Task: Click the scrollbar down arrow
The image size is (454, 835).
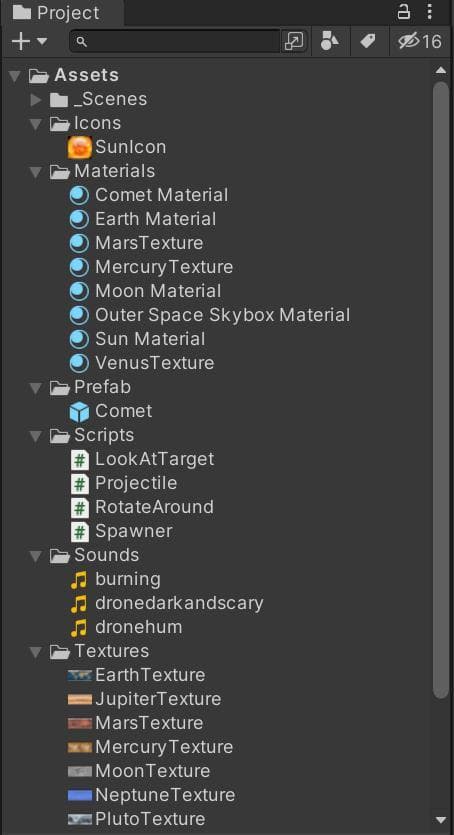Action: click(441, 819)
